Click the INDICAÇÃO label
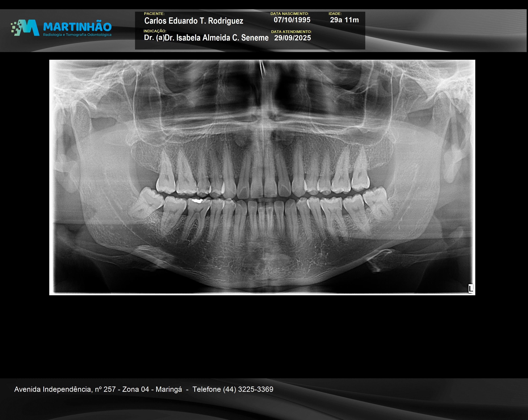Image resolution: width=528 pixels, height=420 pixels. click(x=155, y=31)
